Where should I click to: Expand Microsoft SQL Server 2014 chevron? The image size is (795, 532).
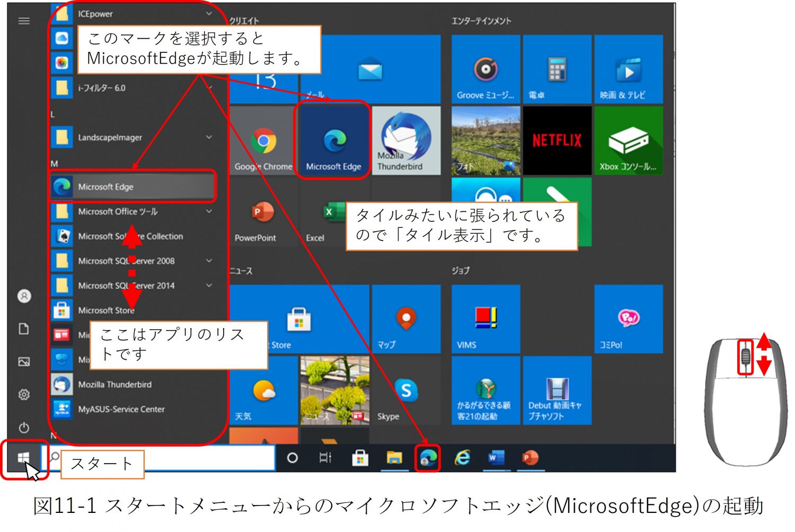209,285
